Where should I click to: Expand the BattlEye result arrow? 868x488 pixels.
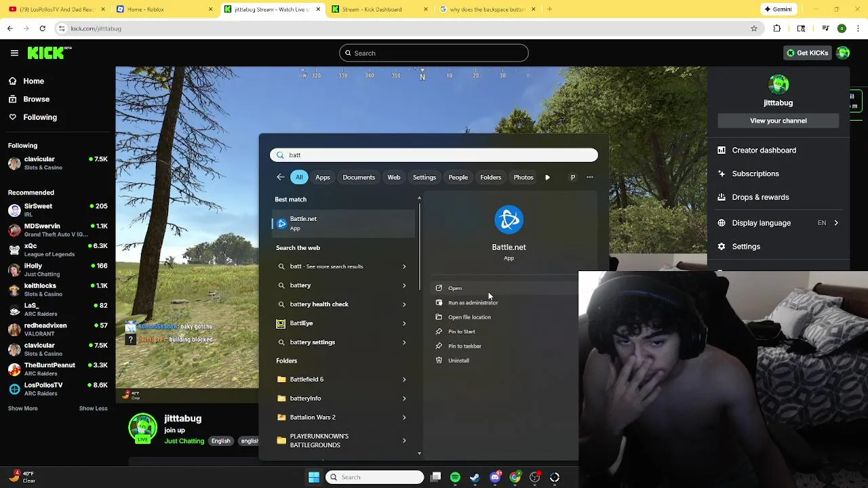coord(404,323)
